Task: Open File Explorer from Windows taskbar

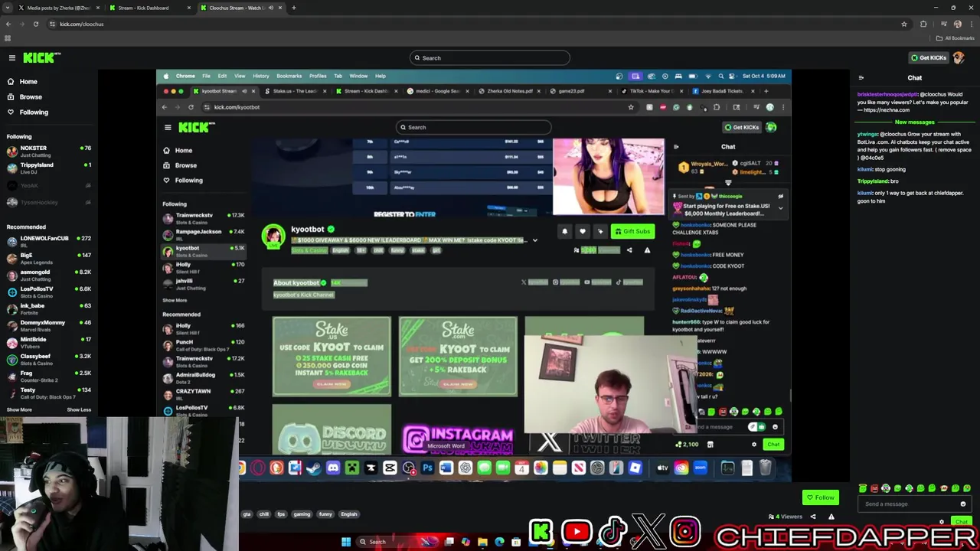Action: coord(482,542)
